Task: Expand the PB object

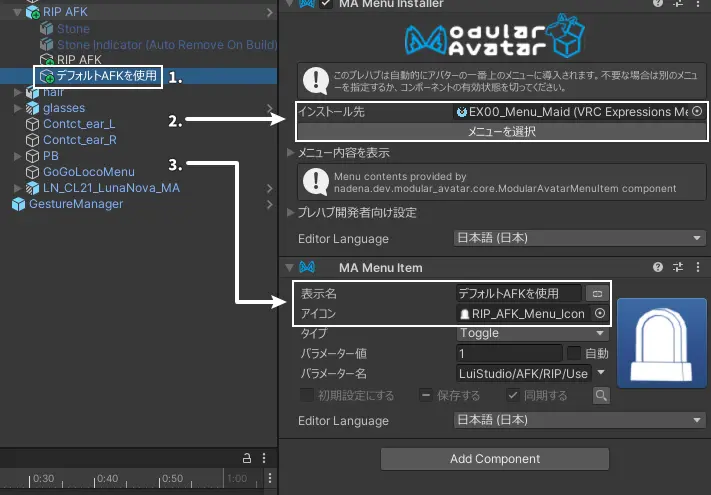Action: point(18,156)
